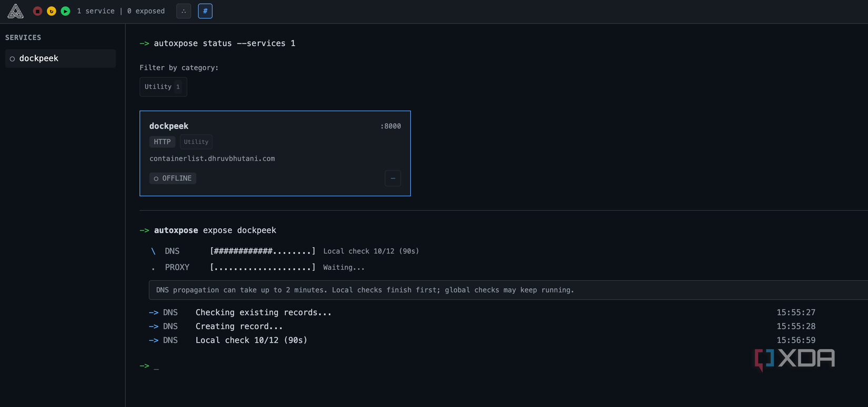This screenshot has width=868, height=407.
Task: Click the OFFLINE status badge
Action: (173, 178)
